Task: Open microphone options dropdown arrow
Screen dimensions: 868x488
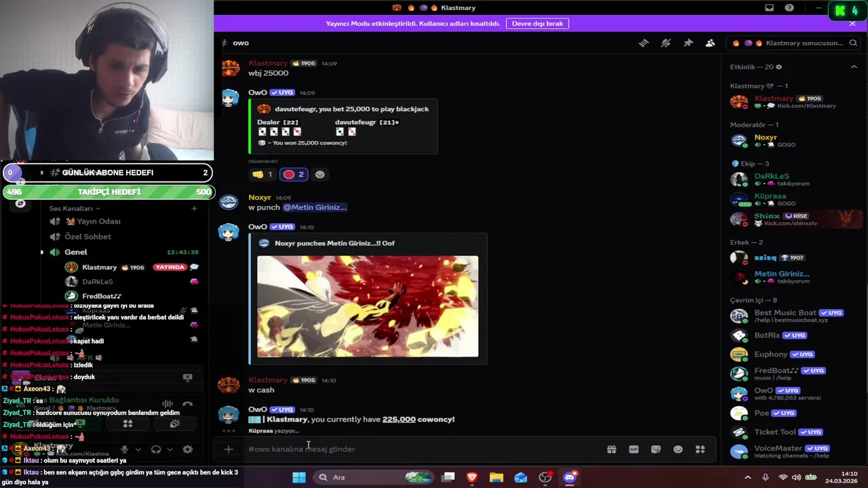Action: [138, 449]
